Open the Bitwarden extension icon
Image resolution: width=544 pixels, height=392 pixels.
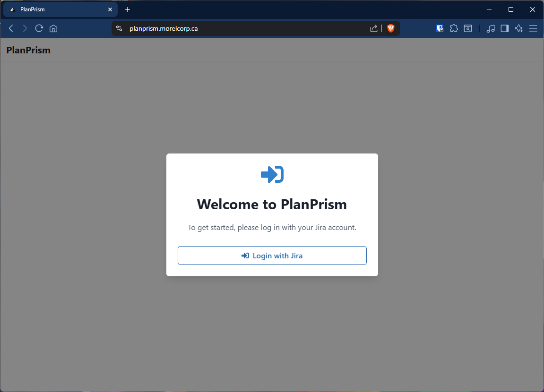coord(440,28)
